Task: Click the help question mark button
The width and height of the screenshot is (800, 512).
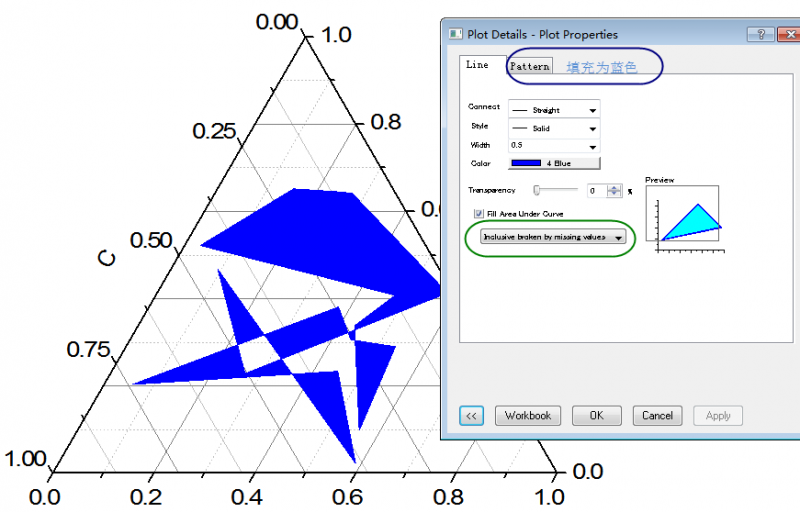Action: point(761,34)
